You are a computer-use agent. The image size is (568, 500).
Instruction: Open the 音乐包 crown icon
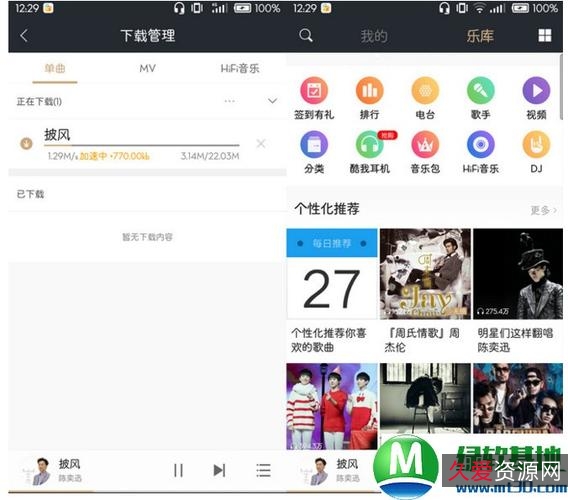(425, 145)
